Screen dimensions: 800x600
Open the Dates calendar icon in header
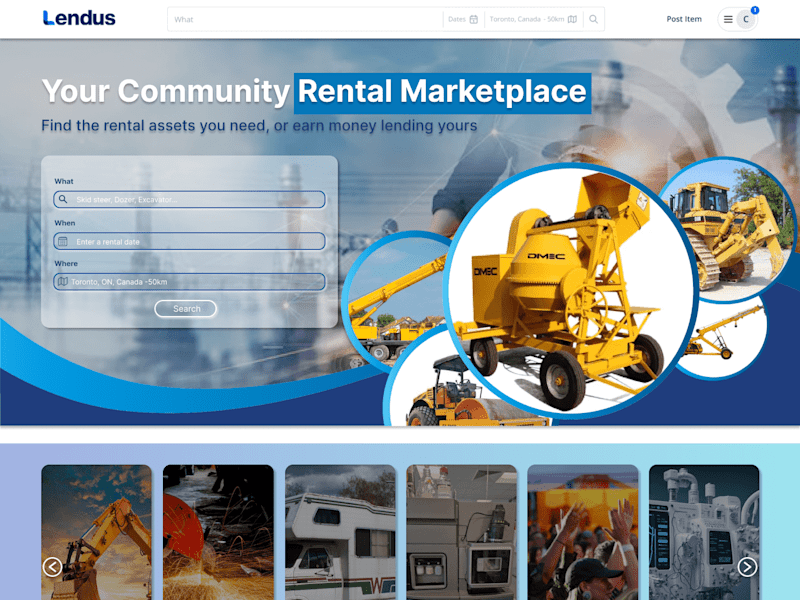tap(473, 19)
